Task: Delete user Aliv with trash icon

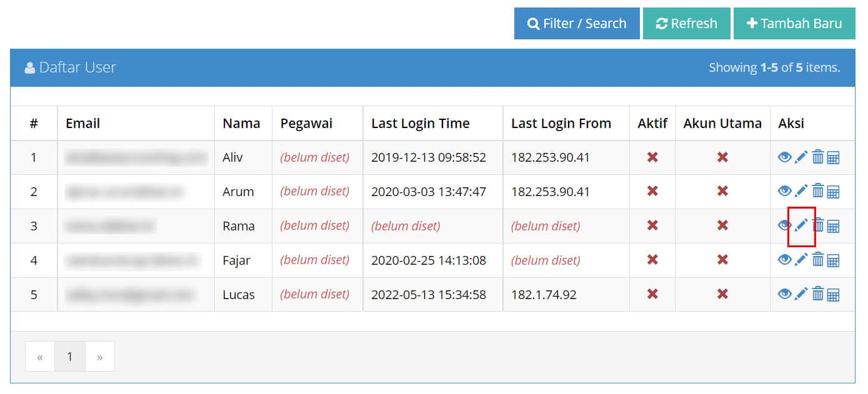Action: [817, 157]
